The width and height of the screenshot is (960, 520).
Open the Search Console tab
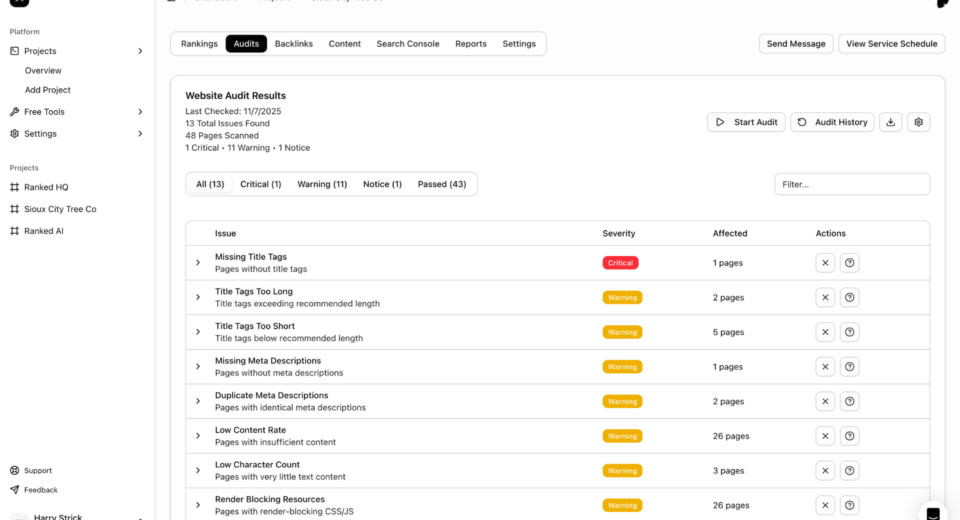point(408,44)
